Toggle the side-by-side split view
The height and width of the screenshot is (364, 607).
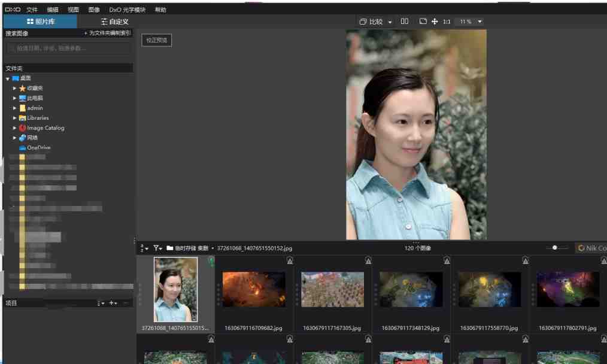pyautogui.click(x=404, y=21)
